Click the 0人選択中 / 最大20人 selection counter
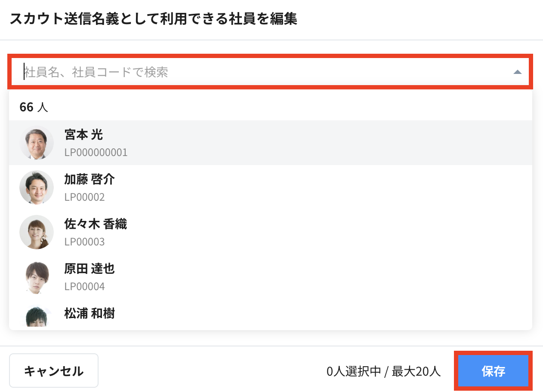The image size is (543, 392). 384,371
